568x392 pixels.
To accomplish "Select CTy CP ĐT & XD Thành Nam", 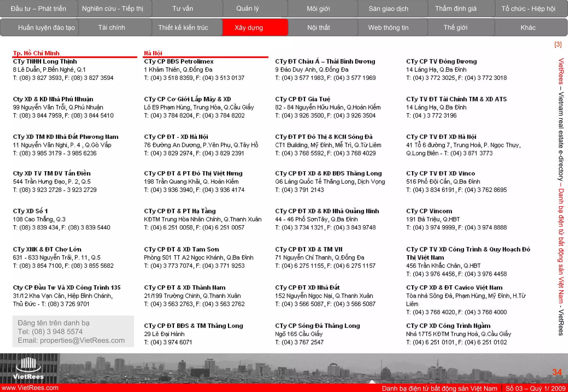I will [185, 288].
